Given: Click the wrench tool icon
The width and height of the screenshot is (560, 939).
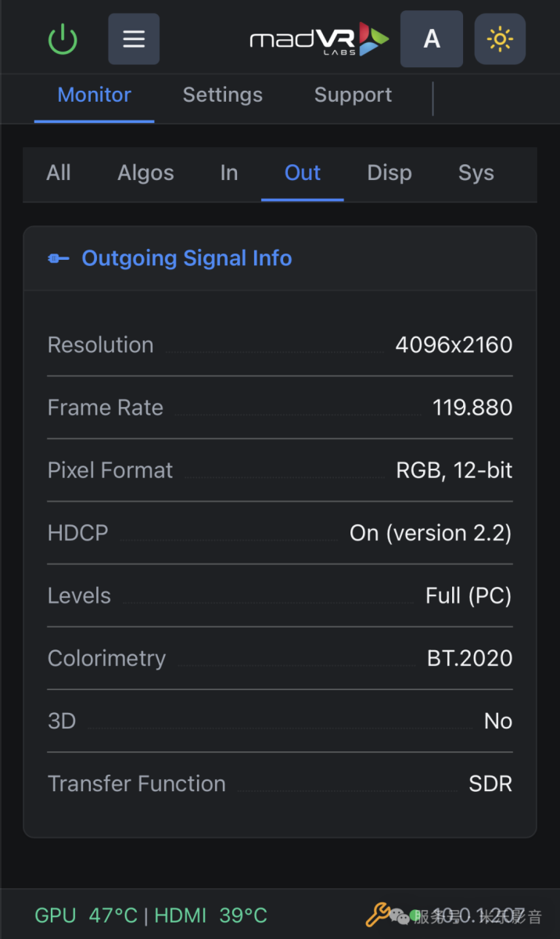Looking at the screenshot, I should tap(379, 914).
